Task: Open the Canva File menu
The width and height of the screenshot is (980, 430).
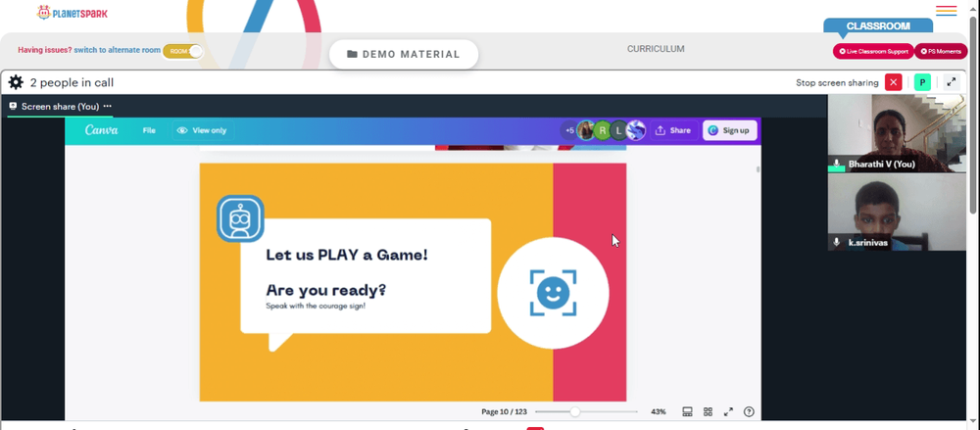Action: [149, 130]
